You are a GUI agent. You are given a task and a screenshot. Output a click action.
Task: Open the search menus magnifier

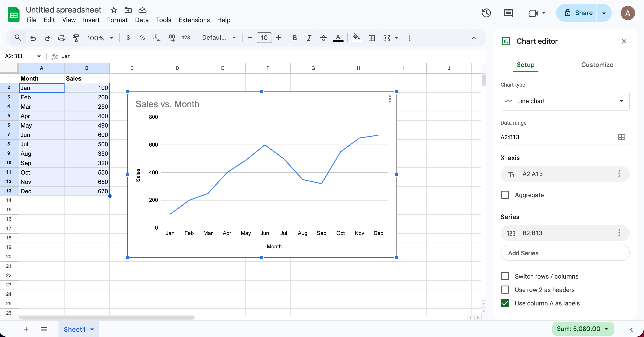[17, 38]
